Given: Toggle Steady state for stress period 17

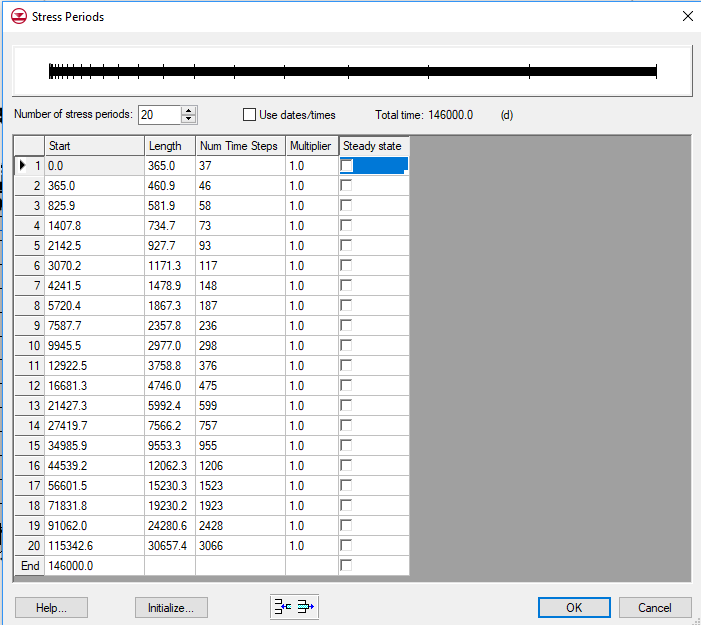Looking at the screenshot, I should 346,485.
